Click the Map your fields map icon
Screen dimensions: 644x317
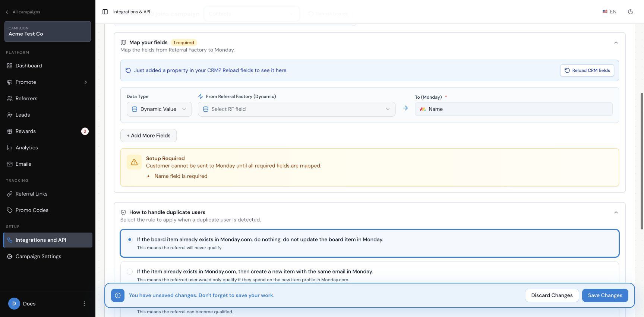tap(123, 42)
